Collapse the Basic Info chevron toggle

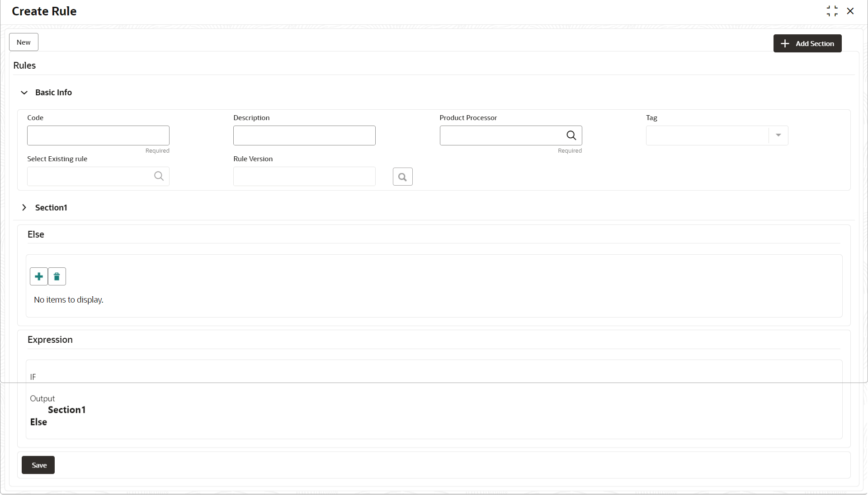24,92
